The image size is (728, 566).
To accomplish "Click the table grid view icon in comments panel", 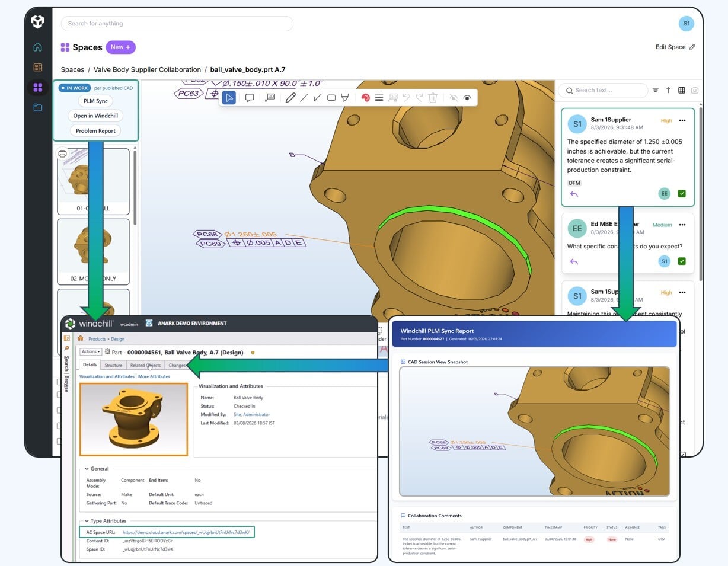I will 682,90.
